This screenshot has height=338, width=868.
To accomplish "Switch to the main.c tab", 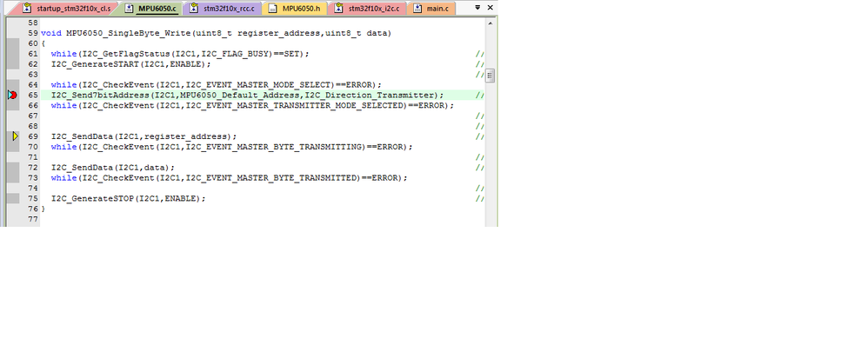I will [x=431, y=9].
